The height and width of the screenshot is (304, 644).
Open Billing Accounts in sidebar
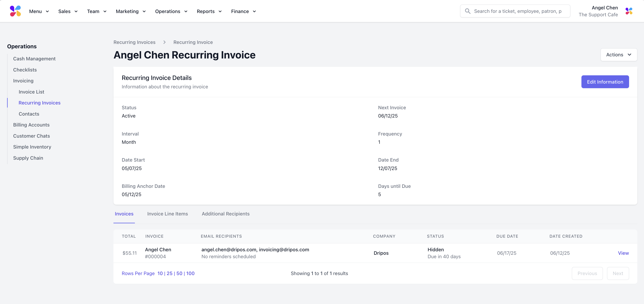click(x=31, y=125)
